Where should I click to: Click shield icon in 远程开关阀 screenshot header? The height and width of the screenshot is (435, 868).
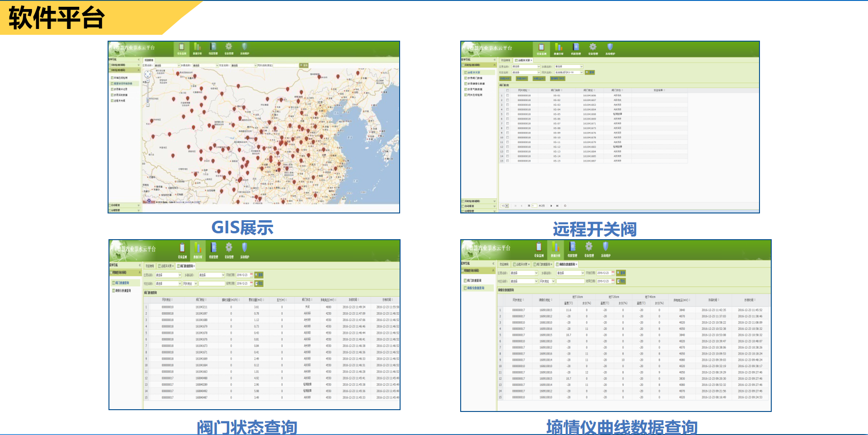coord(610,47)
